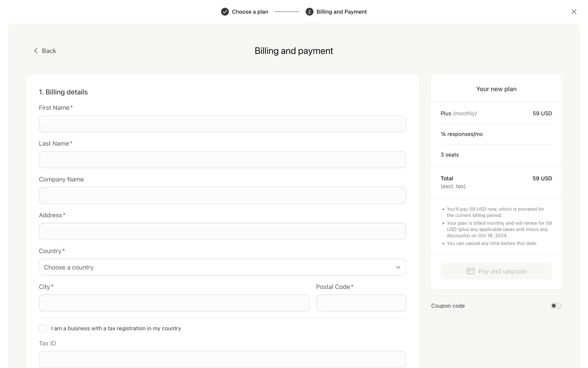This screenshot has width=588, height=368.
Task: Focus the First Name input field
Action: (x=222, y=124)
